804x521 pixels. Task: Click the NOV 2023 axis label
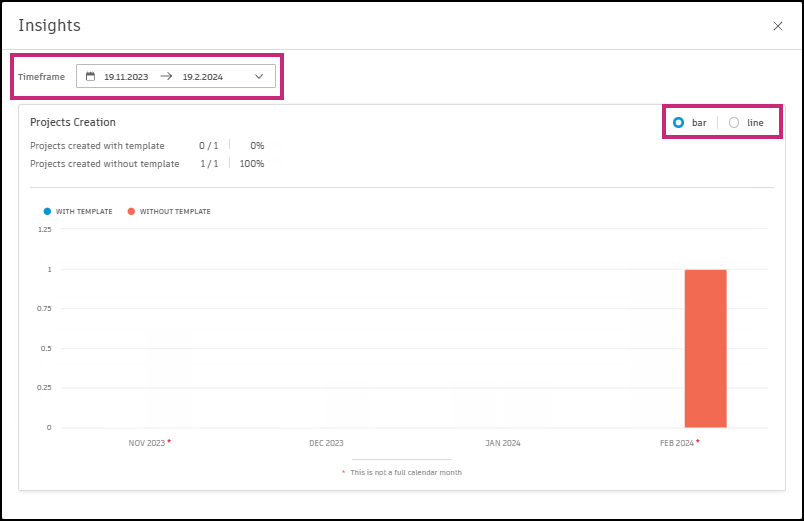[147, 443]
